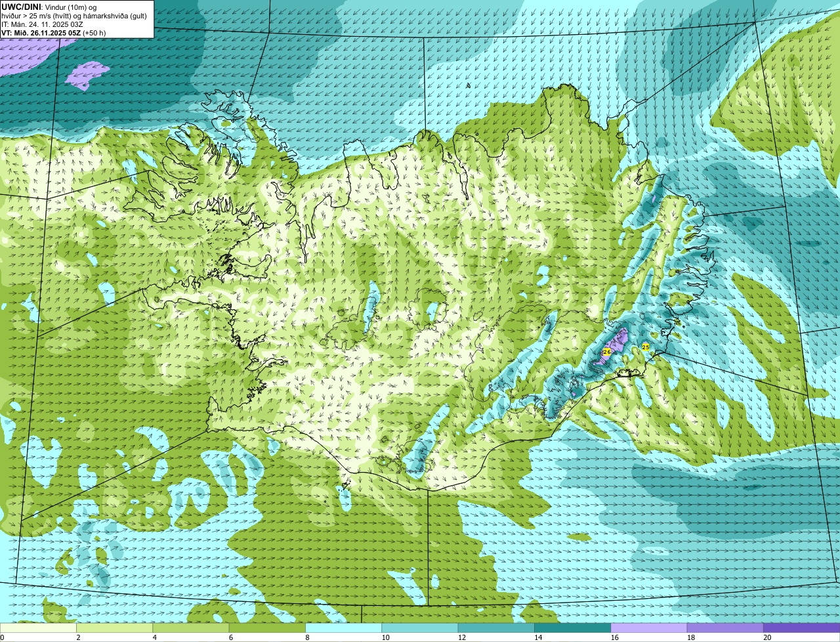Click the legend scale label '4'
The height and width of the screenshot is (642, 840).
tap(155, 637)
